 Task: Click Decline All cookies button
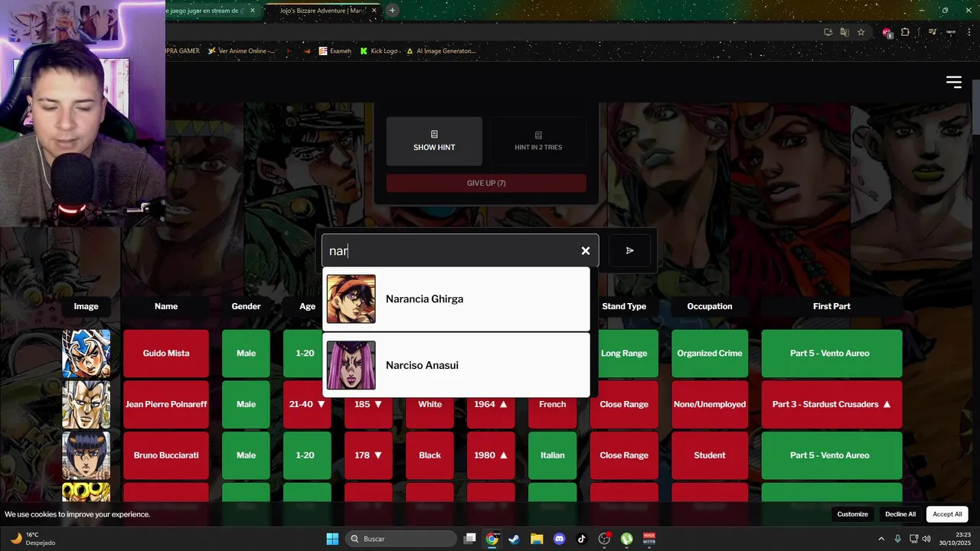[x=900, y=514]
